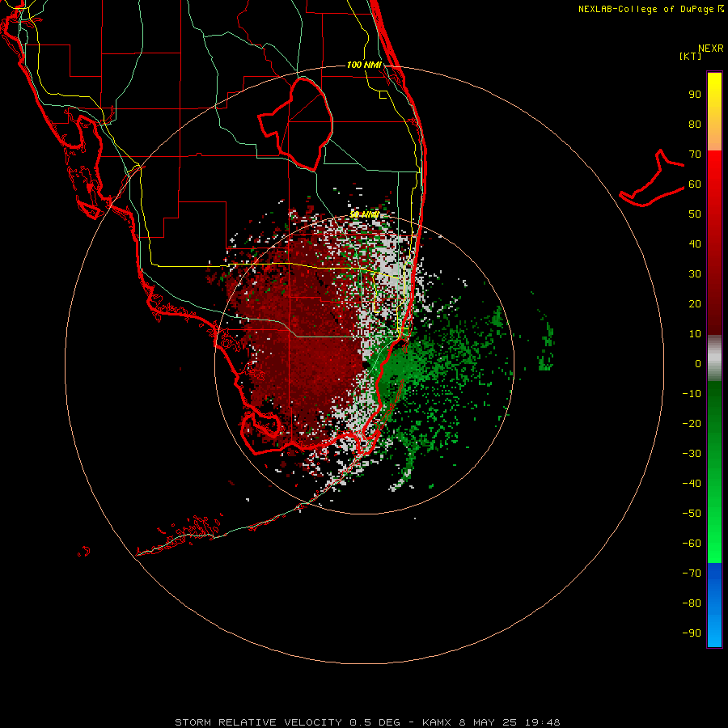This screenshot has height=728, width=728.
Task: Select the -20 value on velocity scale
Action: point(692,424)
